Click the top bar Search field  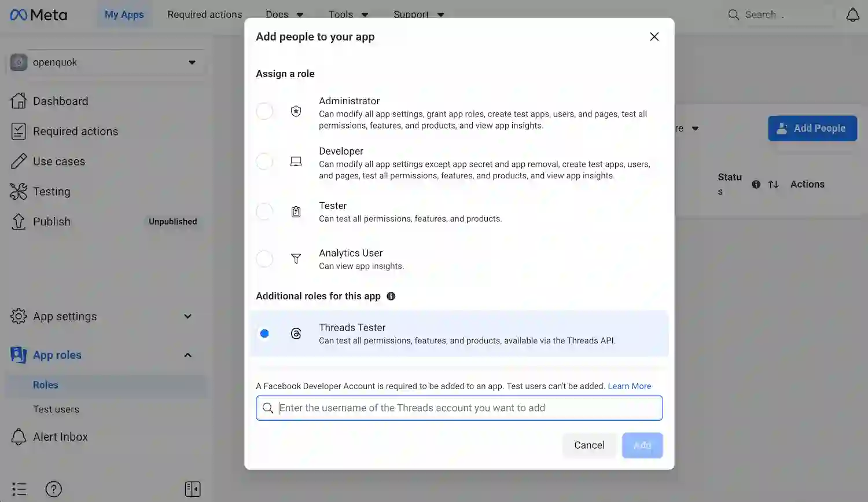click(x=781, y=15)
